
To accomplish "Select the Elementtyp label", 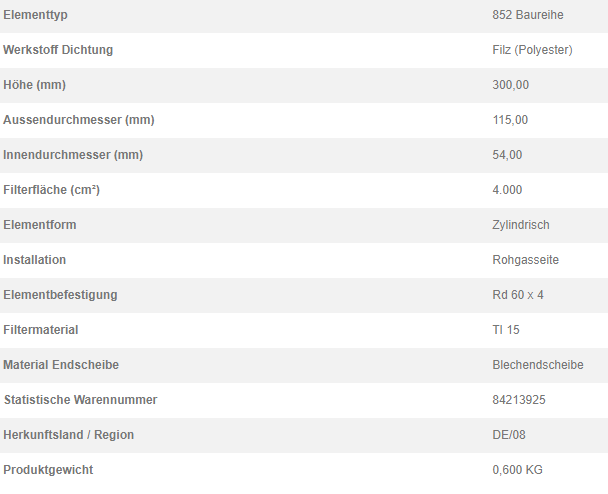I will click(x=35, y=15).
